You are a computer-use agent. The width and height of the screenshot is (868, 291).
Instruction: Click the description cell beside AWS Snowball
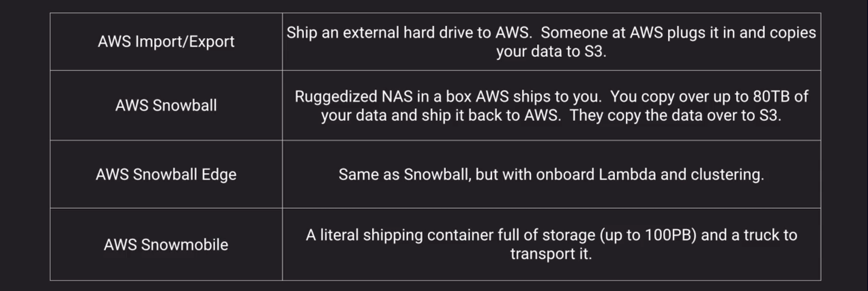click(551, 106)
